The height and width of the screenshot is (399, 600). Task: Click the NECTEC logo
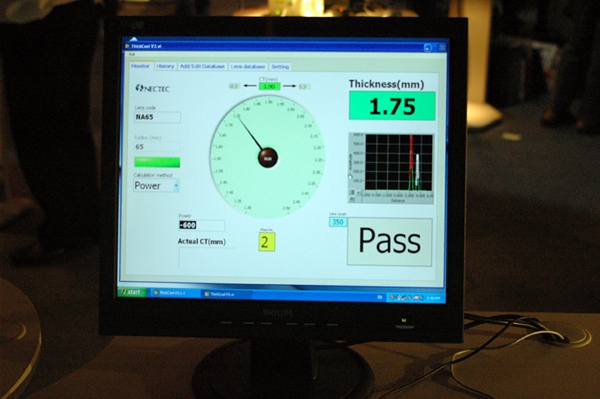point(152,88)
